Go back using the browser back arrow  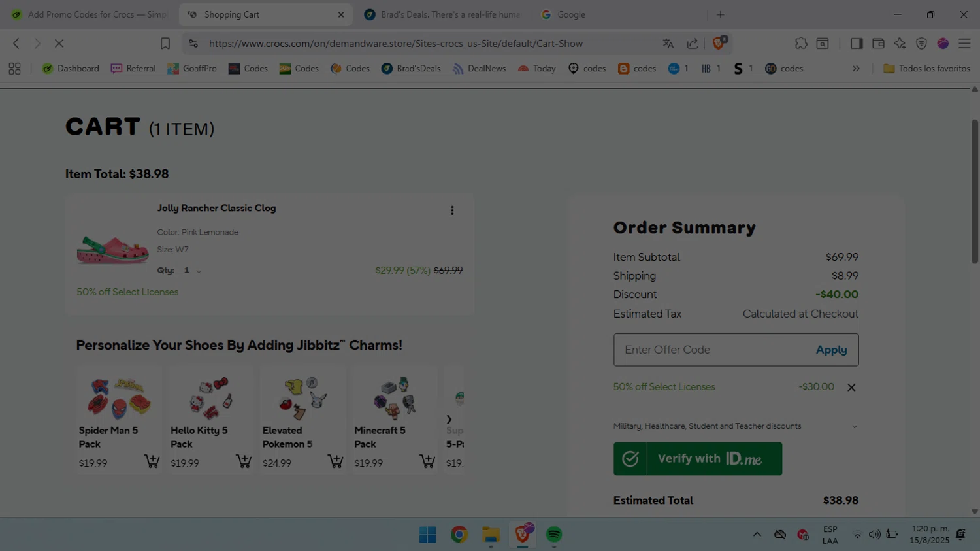tap(16, 43)
